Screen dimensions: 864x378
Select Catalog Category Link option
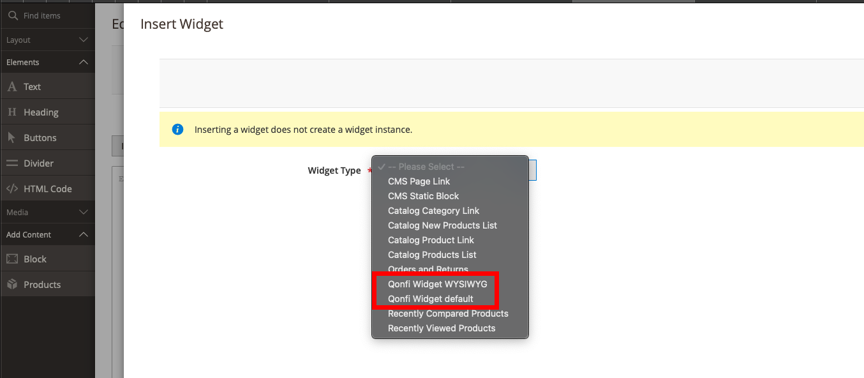tap(450, 211)
